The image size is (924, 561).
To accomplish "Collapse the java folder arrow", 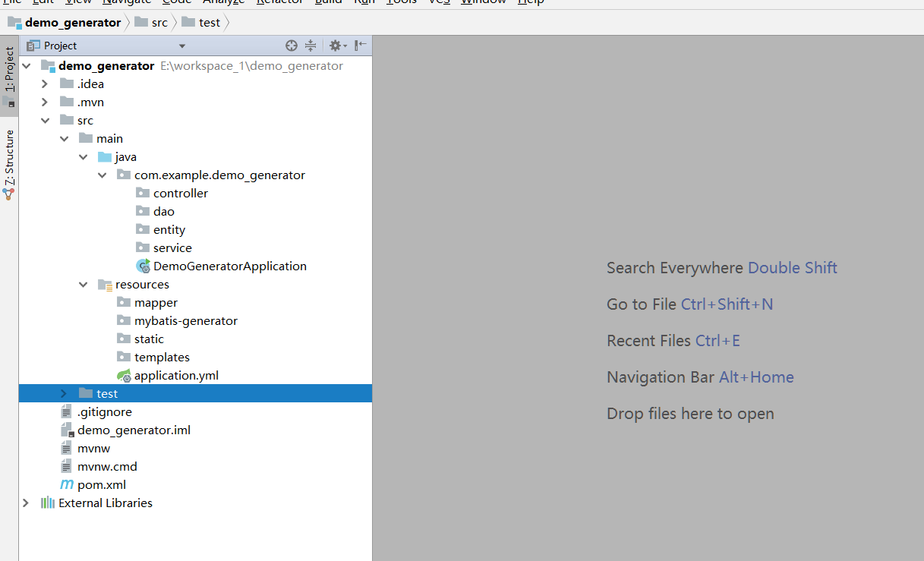I will [x=84, y=156].
